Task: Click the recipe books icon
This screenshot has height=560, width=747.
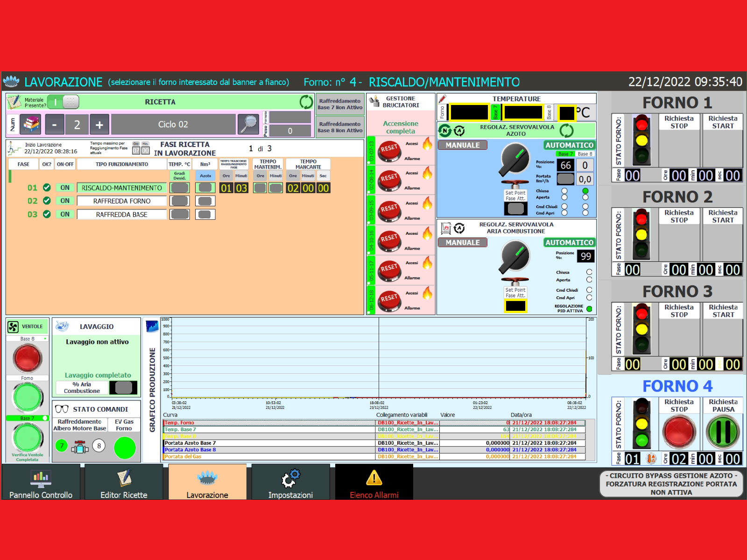Action: (x=30, y=124)
